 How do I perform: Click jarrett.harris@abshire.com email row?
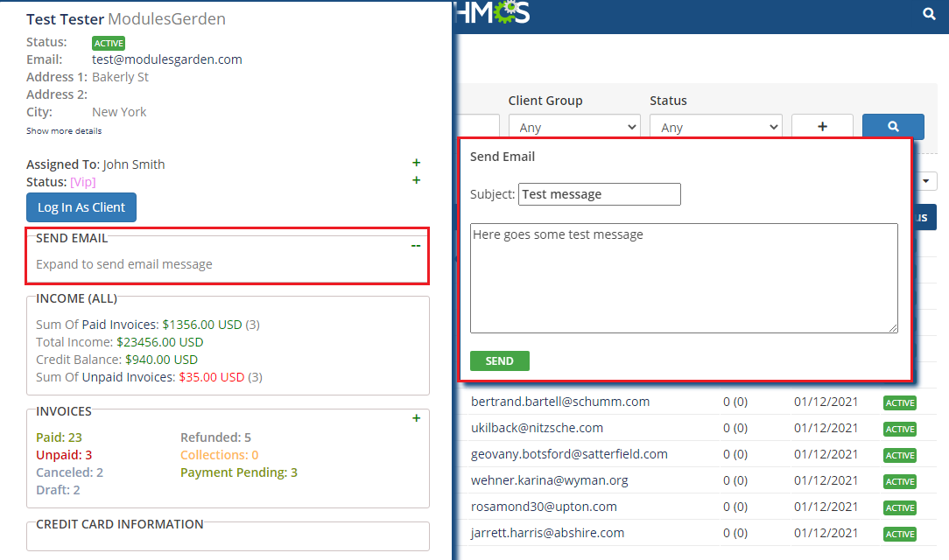[x=547, y=533]
